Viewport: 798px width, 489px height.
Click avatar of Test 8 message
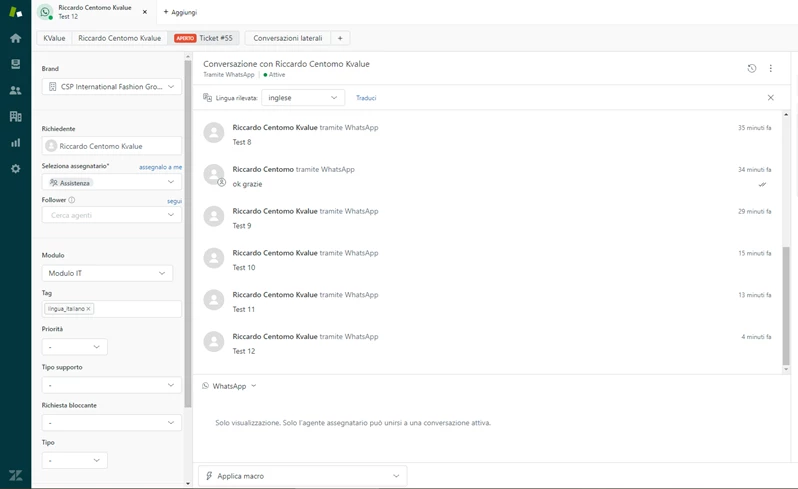point(214,133)
